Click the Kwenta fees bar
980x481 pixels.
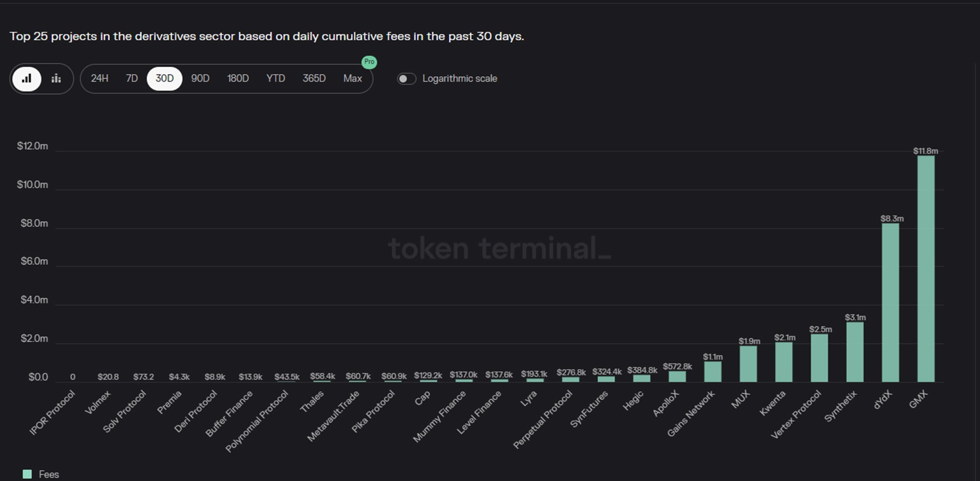(x=783, y=362)
